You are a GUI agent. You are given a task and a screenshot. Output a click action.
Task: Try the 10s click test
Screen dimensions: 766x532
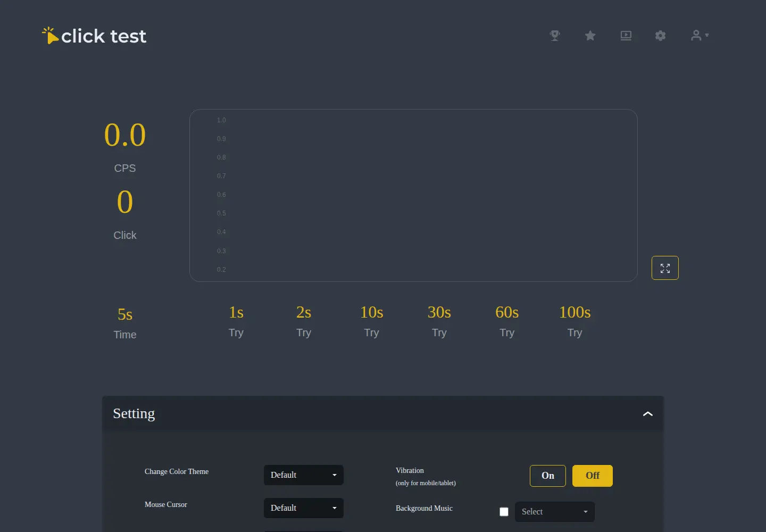(x=371, y=321)
